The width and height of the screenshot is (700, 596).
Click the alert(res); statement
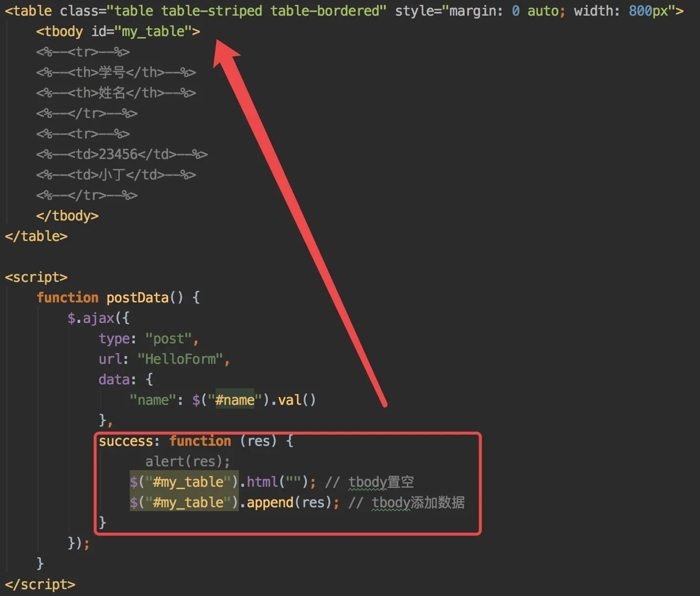click(188, 461)
